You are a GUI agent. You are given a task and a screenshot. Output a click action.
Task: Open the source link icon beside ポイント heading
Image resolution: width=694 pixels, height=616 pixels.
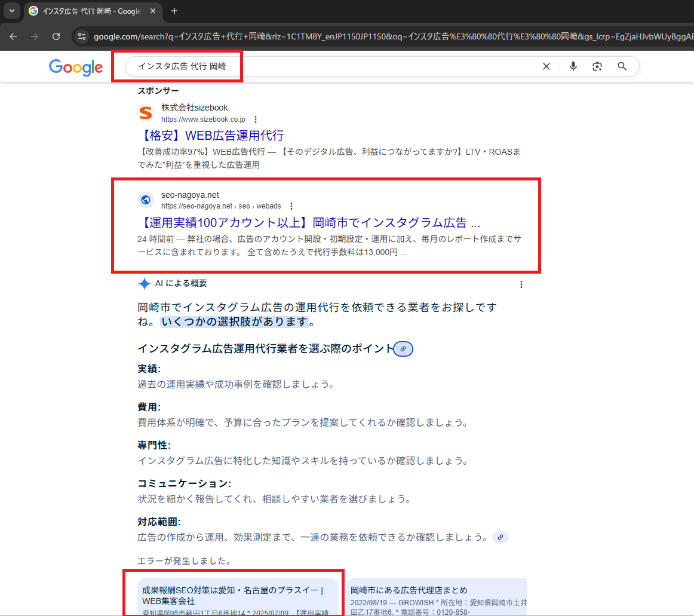(403, 349)
